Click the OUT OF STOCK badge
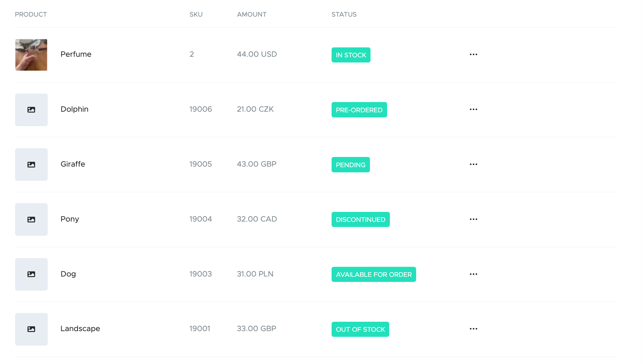642x364 pixels. 360,329
